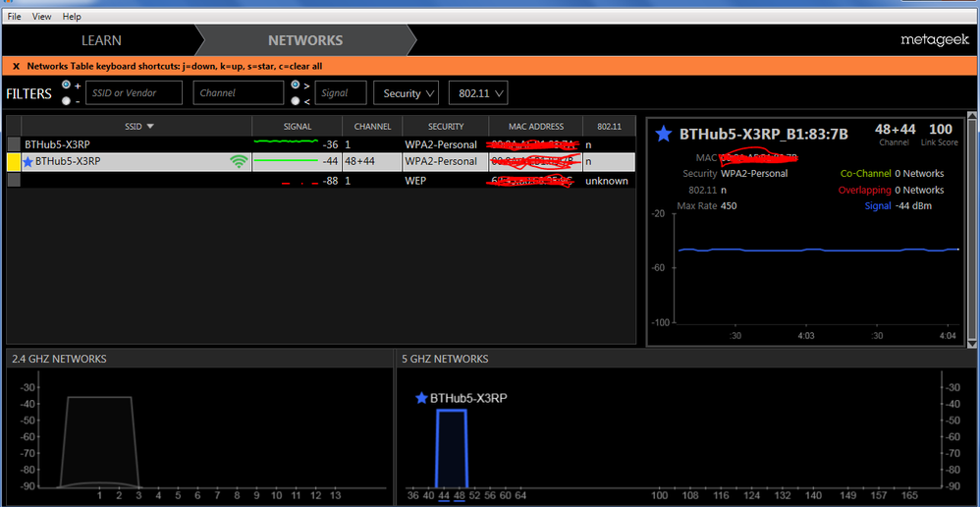Click the BTHub5-X3RP label in 5 GHz graph
Viewport: 980px width, 507px height.
[x=468, y=398]
